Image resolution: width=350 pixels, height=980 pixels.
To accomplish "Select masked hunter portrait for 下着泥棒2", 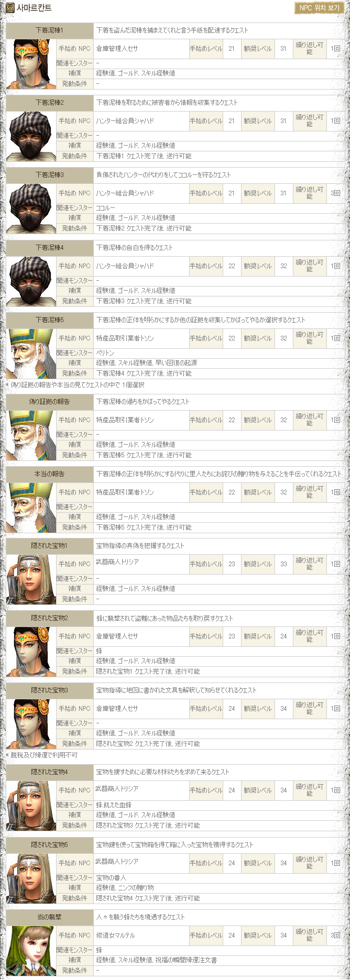I will coord(31,136).
